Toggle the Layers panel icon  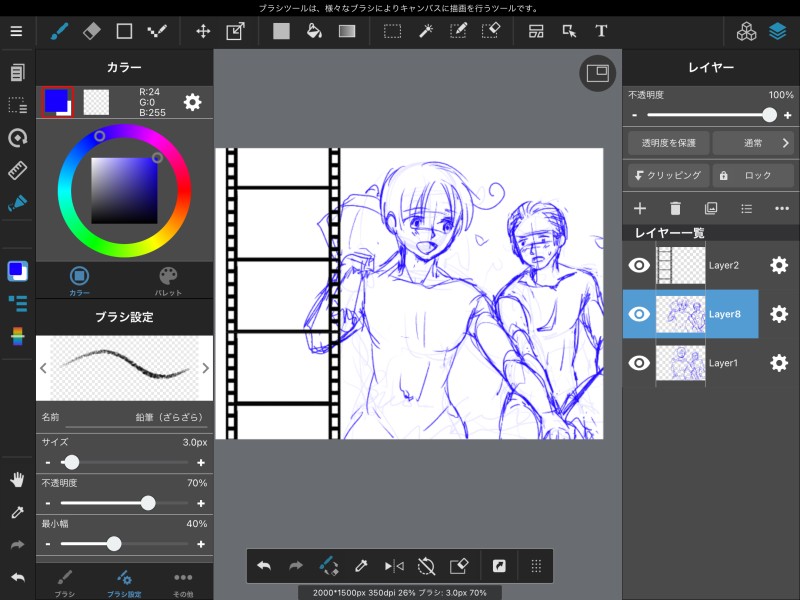(778, 31)
